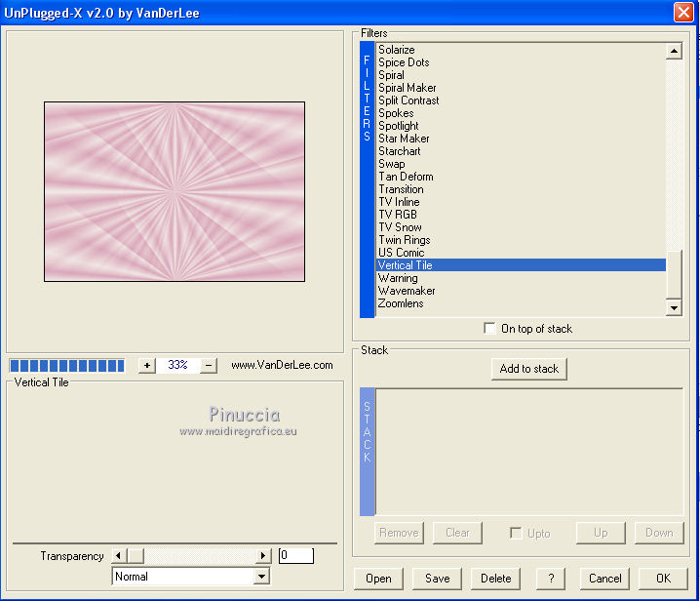Enable the On top of stack checkbox

pos(489,329)
